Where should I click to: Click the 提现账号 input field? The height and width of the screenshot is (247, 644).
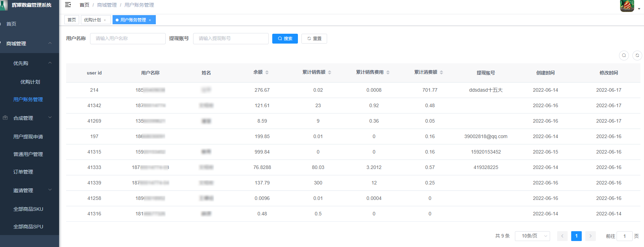231,39
